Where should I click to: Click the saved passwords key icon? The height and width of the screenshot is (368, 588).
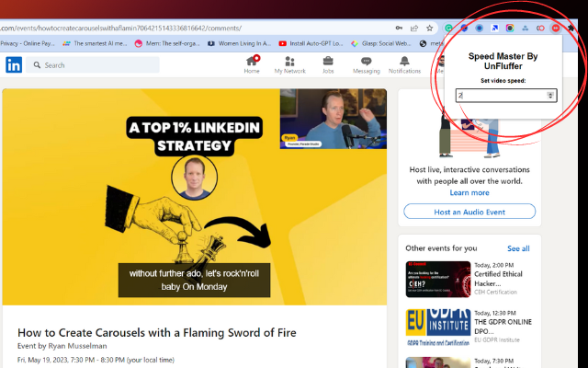tap(399, 29)
